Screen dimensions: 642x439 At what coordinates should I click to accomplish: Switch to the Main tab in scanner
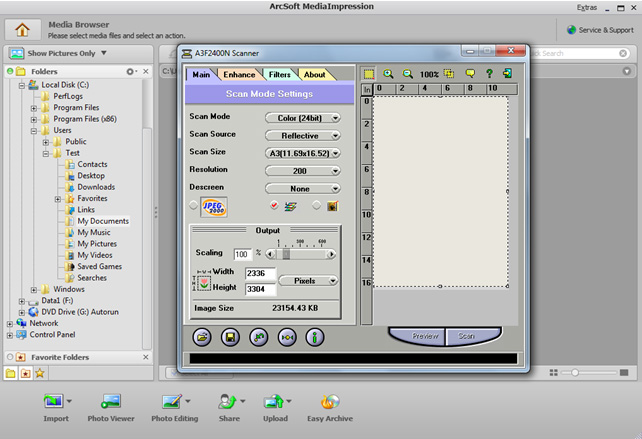tap(201, 75)
